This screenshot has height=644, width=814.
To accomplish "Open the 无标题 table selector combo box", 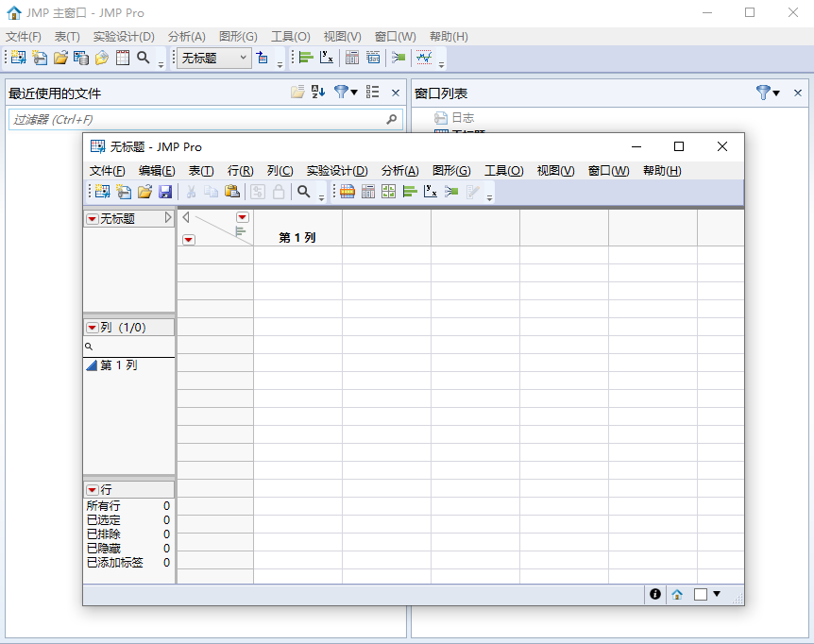I will point(214,58).
